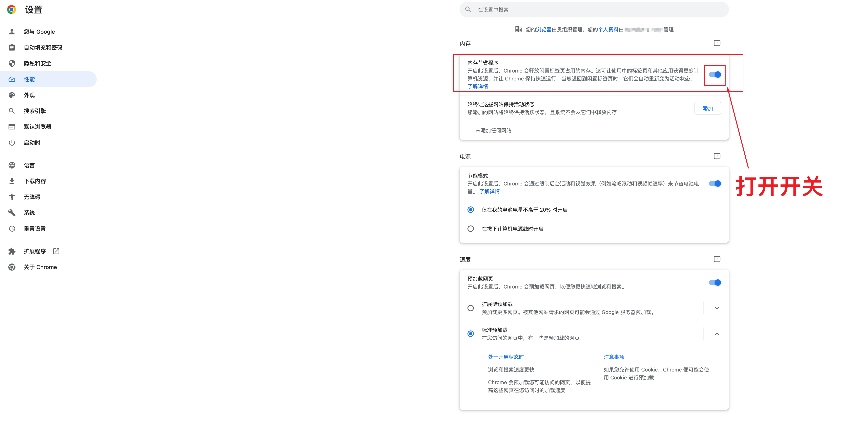Open the 外观 settings section

(29, 95)
